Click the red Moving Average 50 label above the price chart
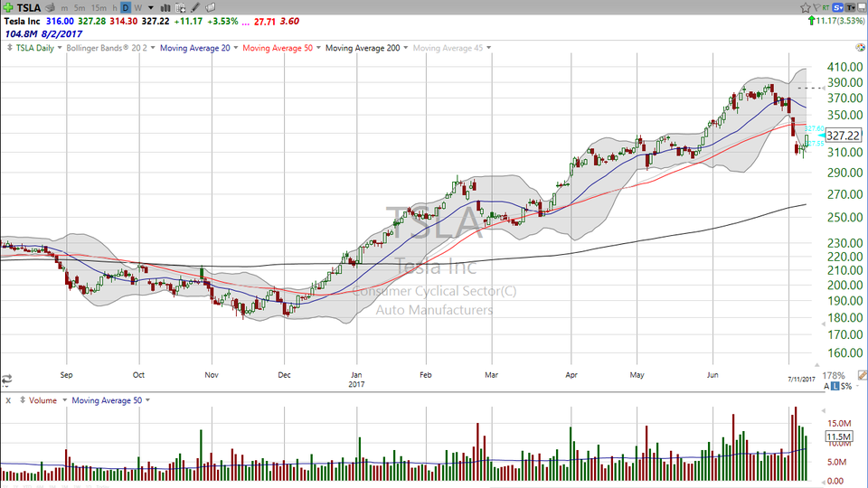This screenshot has width=868, height=488. [x=278, y=48]
